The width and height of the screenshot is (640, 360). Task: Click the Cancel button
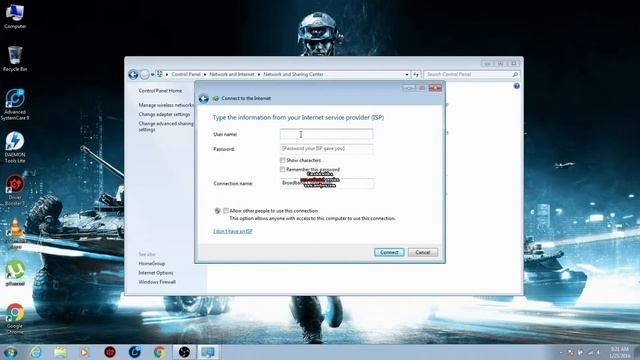(x=422, y=252)
